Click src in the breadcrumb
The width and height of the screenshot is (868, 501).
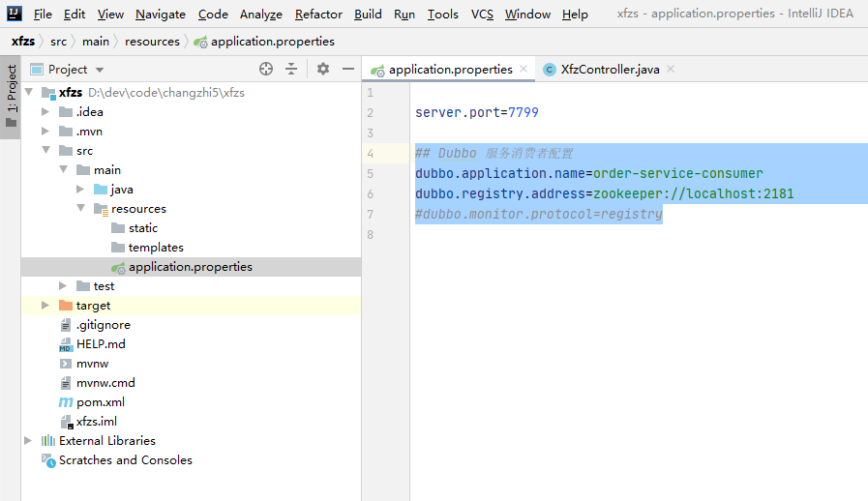pos(58,42)
